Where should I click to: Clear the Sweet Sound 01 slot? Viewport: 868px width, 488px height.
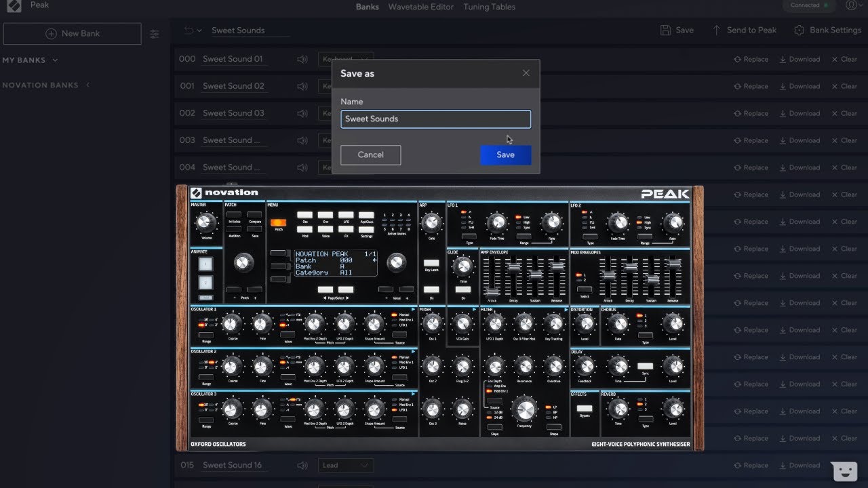point(844,60)
